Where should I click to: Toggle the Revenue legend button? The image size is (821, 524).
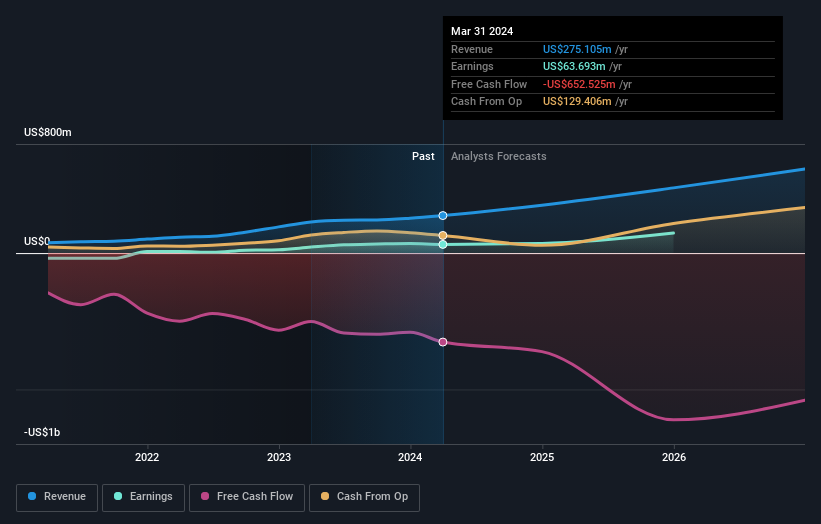click(57, 497)
